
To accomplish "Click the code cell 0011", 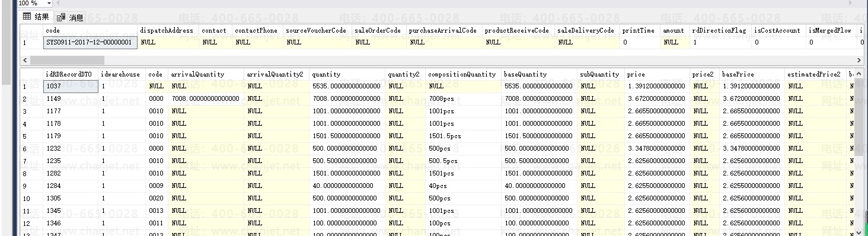I will click(157, 223).
